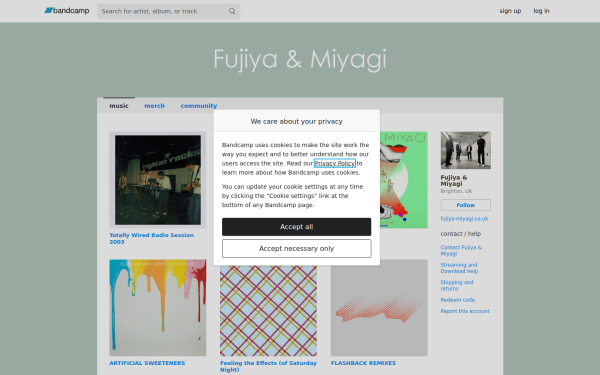Open the FLASHBACK REMIXES album cover
Image resolution: width=600 pixels, height=375 pixels.
[379, 308]
